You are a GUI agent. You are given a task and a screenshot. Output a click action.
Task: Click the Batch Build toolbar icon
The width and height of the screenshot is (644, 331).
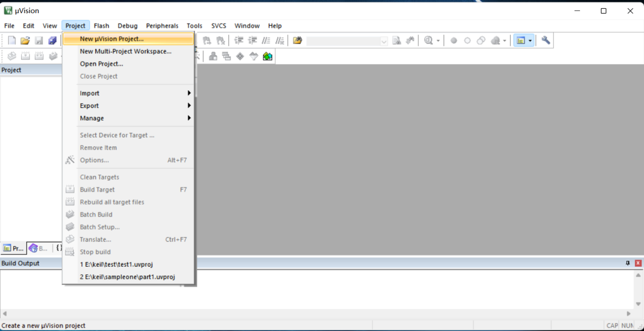(53, 56)
